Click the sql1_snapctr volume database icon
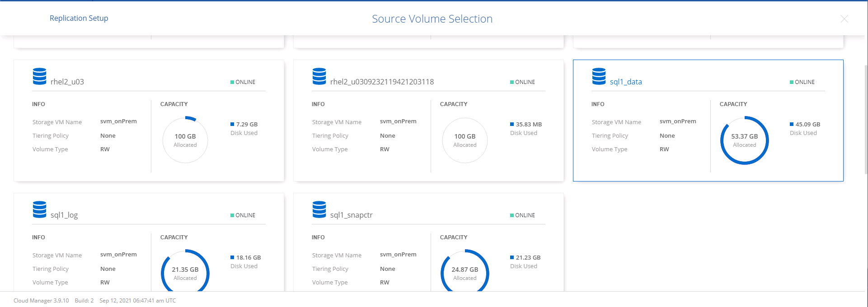The width and height of the screenshot is (868, 307). (319, 209)
